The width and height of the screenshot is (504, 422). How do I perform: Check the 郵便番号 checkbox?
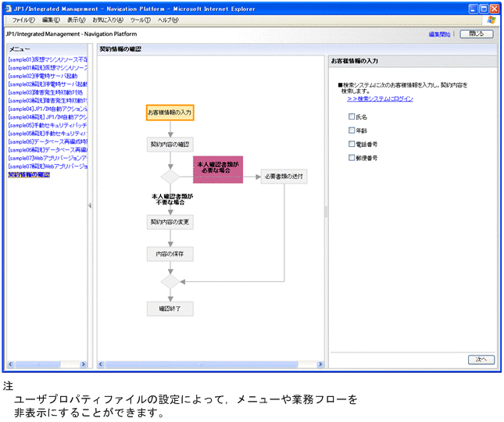pos(352,158)
